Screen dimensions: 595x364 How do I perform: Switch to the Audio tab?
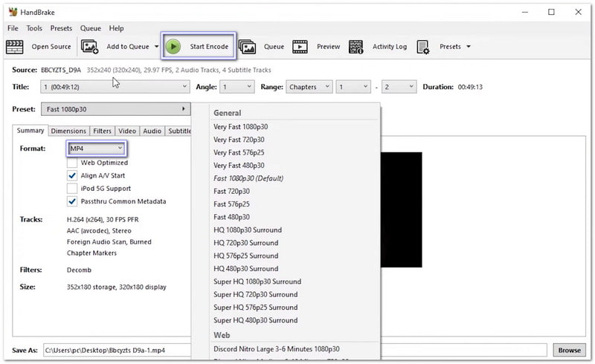(x=152, y=131)
